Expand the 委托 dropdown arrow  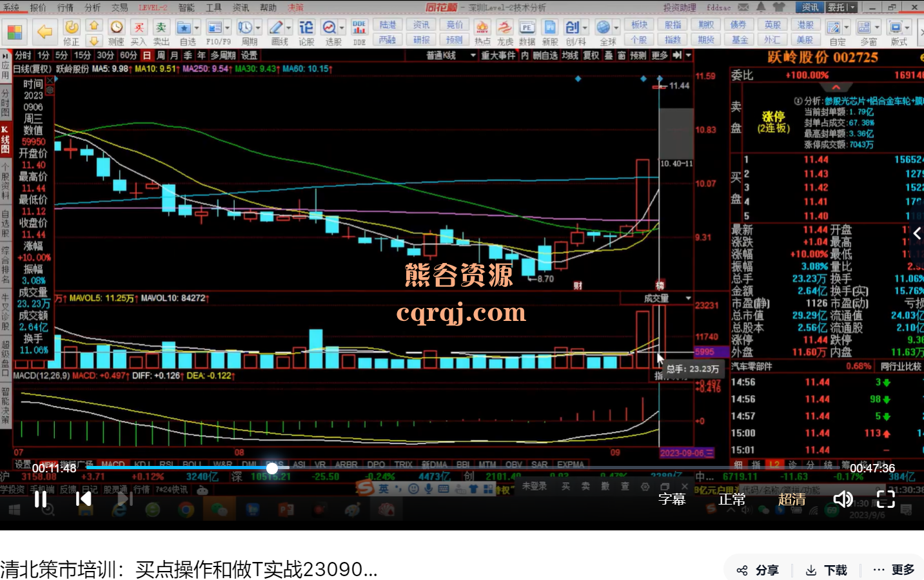852,7
